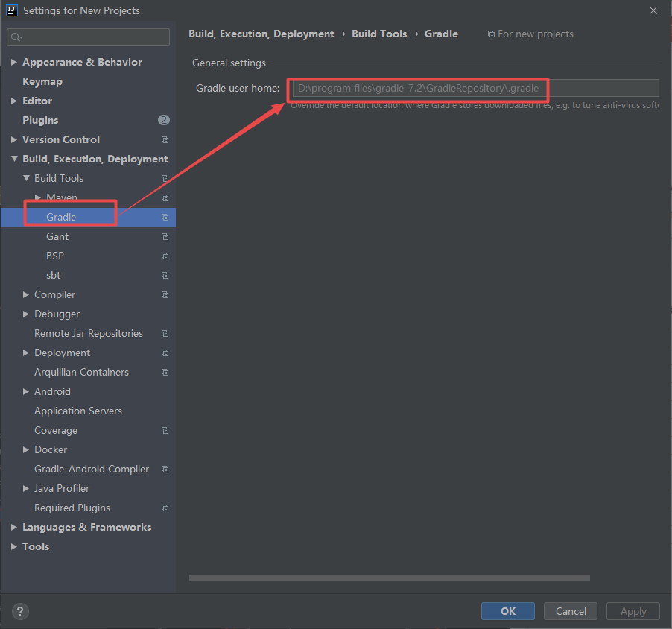
Task: Click the project-level icon beside Build Tools
Action: point(165,178)
